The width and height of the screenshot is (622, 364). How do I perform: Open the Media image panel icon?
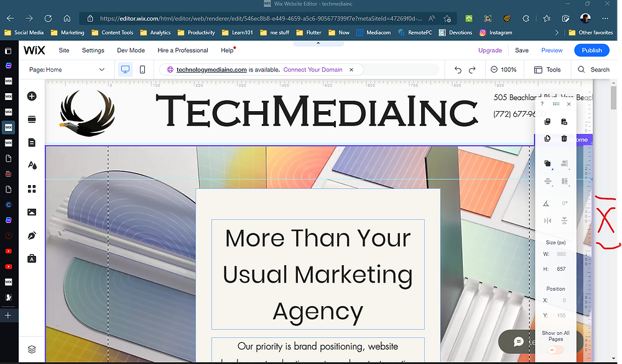coord(32,212)
